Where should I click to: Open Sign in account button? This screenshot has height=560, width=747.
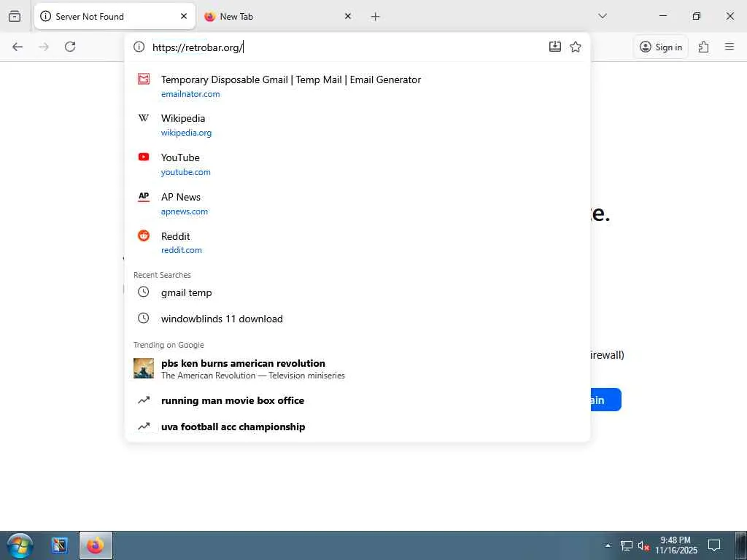pos(661,47)
